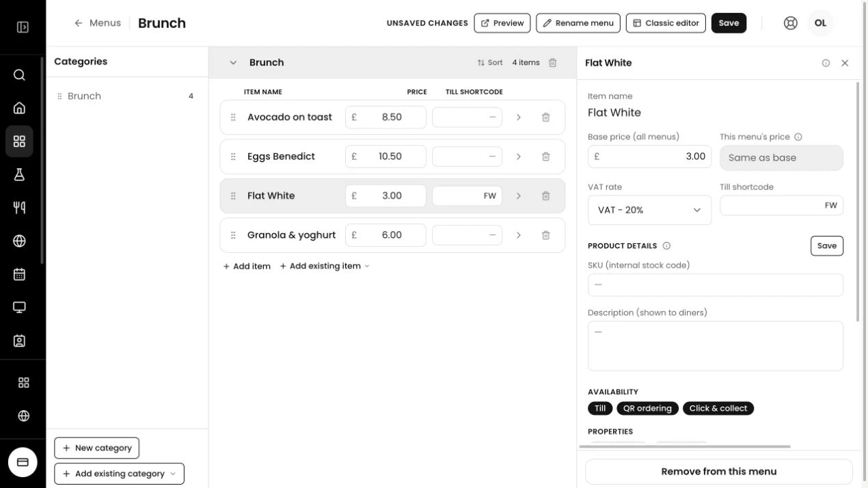Click Rename menu button
This screenshot has width=868, height=488.
click(x=578, y=23)
